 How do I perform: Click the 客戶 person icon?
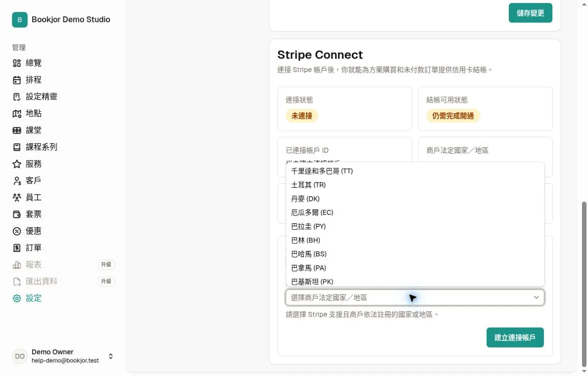pos(17,181)
